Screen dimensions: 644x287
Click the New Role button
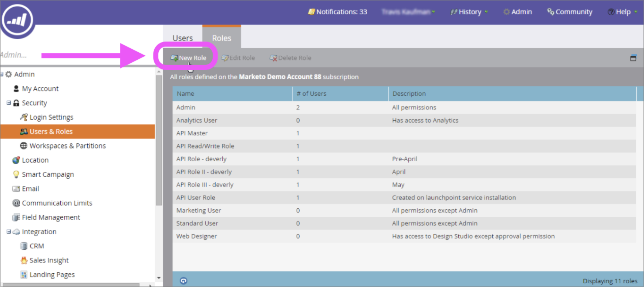pos(188,58)
